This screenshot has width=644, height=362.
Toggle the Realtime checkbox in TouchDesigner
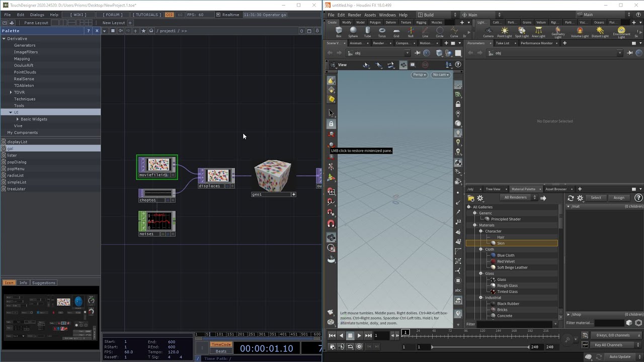click(x=218, y=15)
